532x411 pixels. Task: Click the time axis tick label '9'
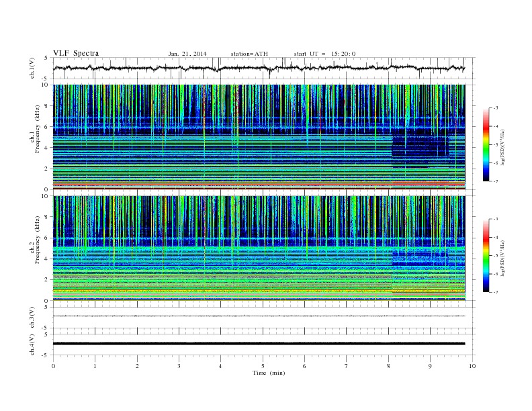430,366
